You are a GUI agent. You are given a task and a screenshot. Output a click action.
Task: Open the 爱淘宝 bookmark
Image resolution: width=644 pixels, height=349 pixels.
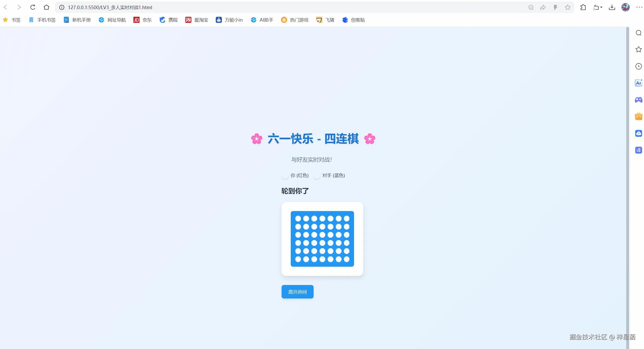(196, 20)
